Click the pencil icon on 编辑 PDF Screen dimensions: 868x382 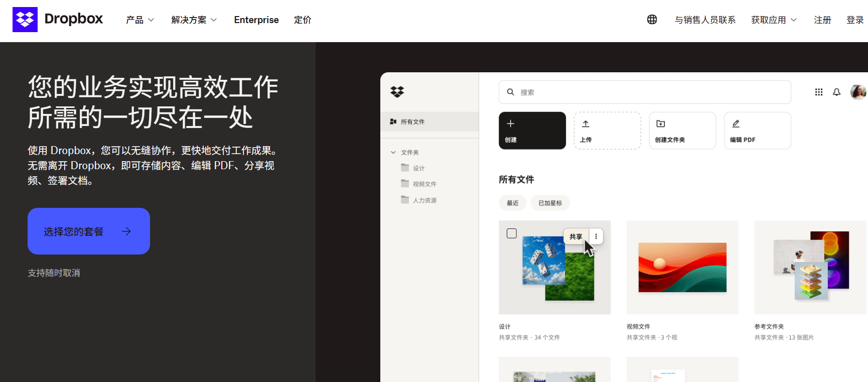pos(736,123)
